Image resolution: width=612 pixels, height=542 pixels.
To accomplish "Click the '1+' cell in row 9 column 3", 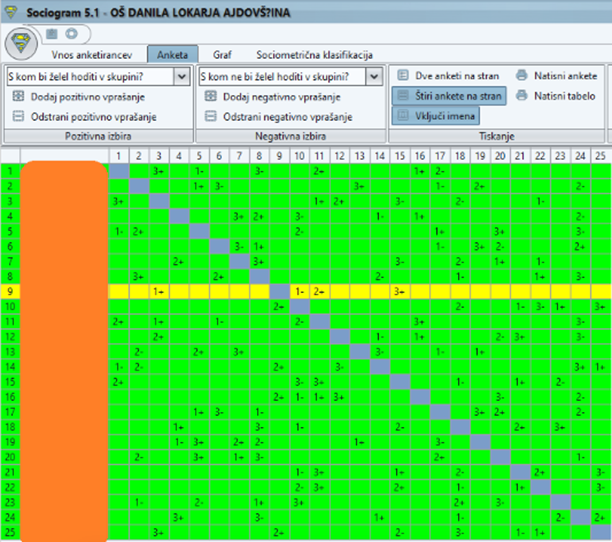I will point(159,291).
